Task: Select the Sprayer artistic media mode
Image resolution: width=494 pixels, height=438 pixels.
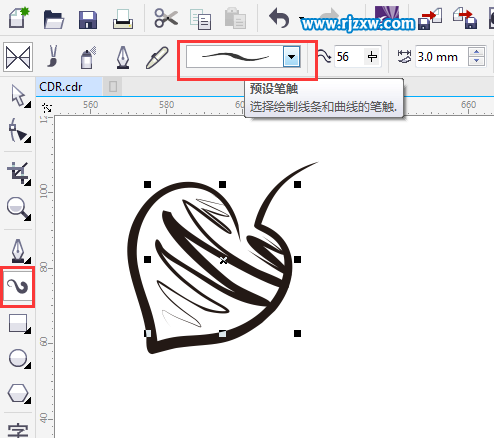Action: 88,57
